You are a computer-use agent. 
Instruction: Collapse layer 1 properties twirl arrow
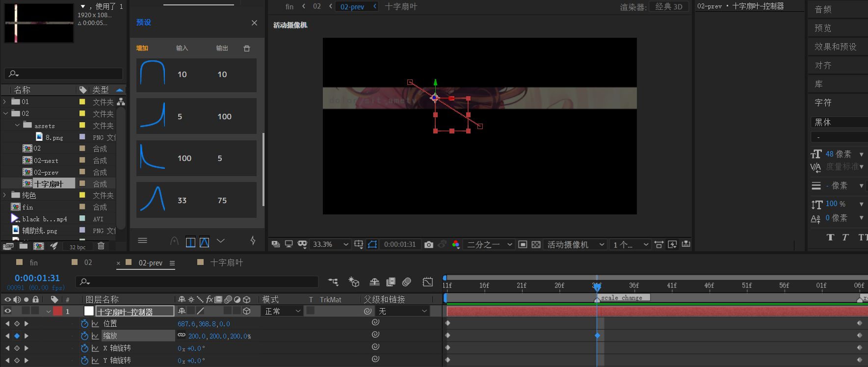point(49,311)
